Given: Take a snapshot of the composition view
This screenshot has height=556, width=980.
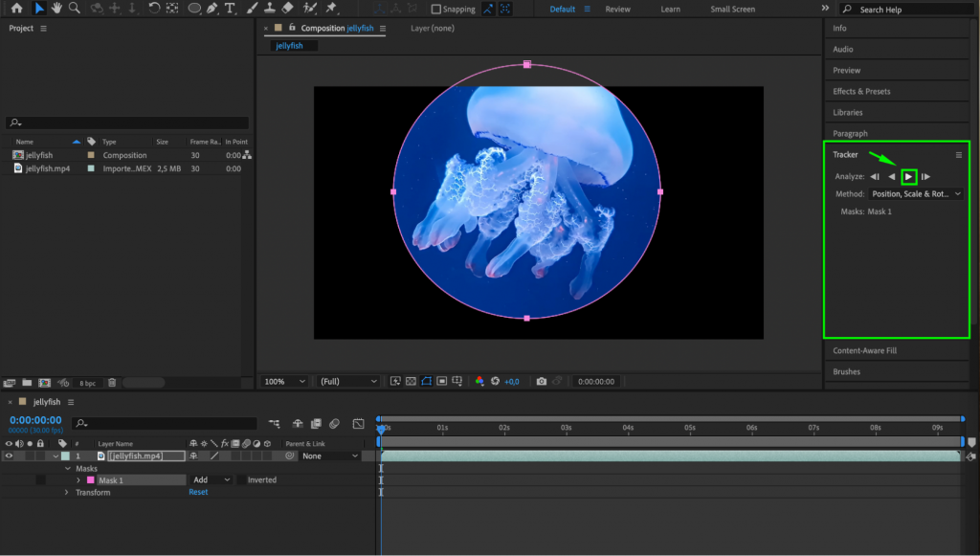Looking at the screenshot, I should pos(543,381).
